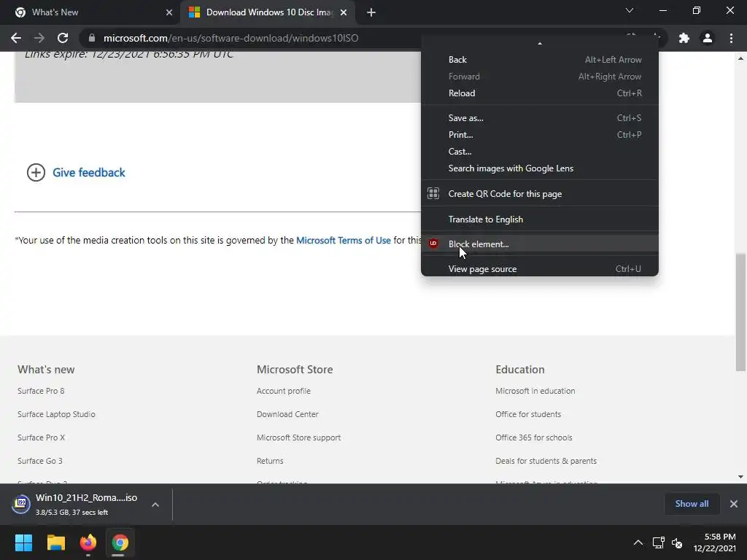Open Deals for students & parents link
747x560 pixels.
pyautogui.click(x=546, y=461)
